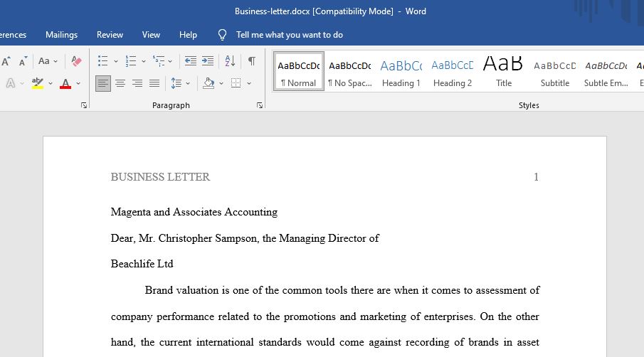Open the References ribbon tab
The height and width of the screenshot is (357, 644).
click(x=13, y=35)
